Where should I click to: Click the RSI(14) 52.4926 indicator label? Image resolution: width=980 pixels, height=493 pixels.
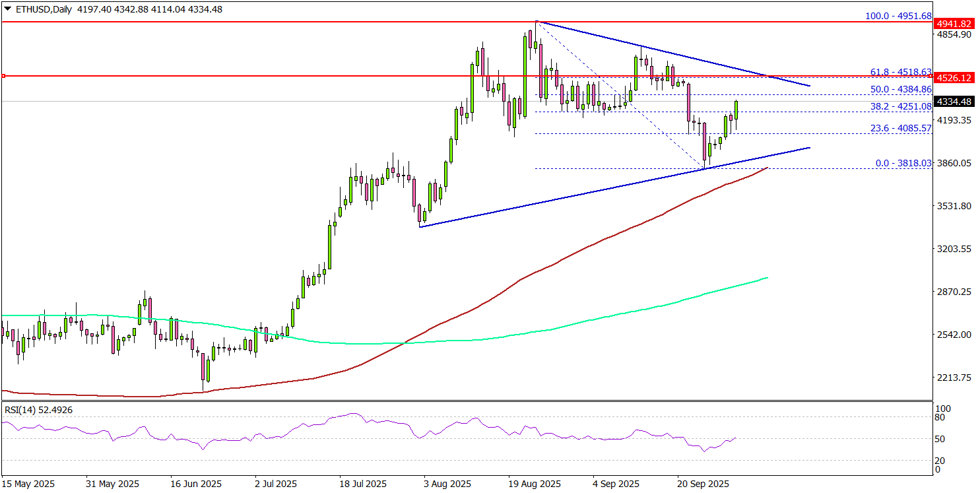pyautogui.click(x=36, y=409)
